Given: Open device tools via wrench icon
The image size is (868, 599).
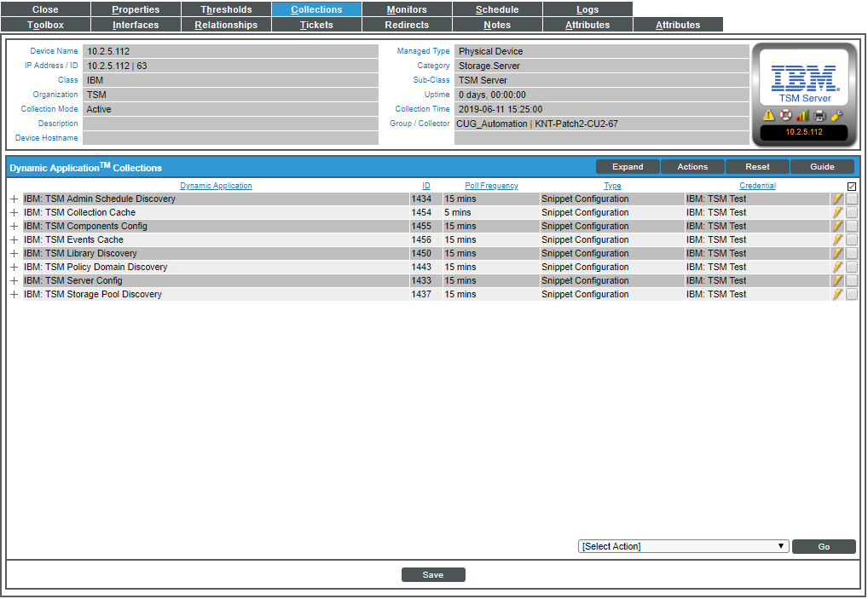Looking at the screenshot, I should (836, 115).
